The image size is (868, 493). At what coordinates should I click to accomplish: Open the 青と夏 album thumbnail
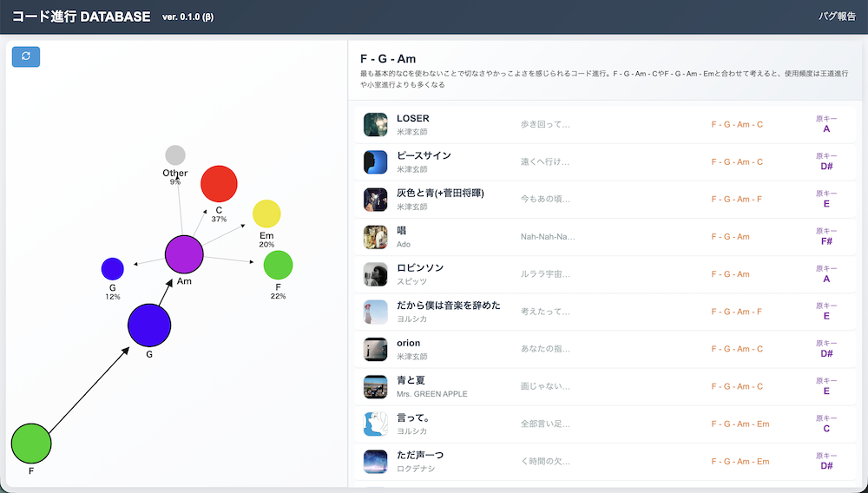point(375,387)
